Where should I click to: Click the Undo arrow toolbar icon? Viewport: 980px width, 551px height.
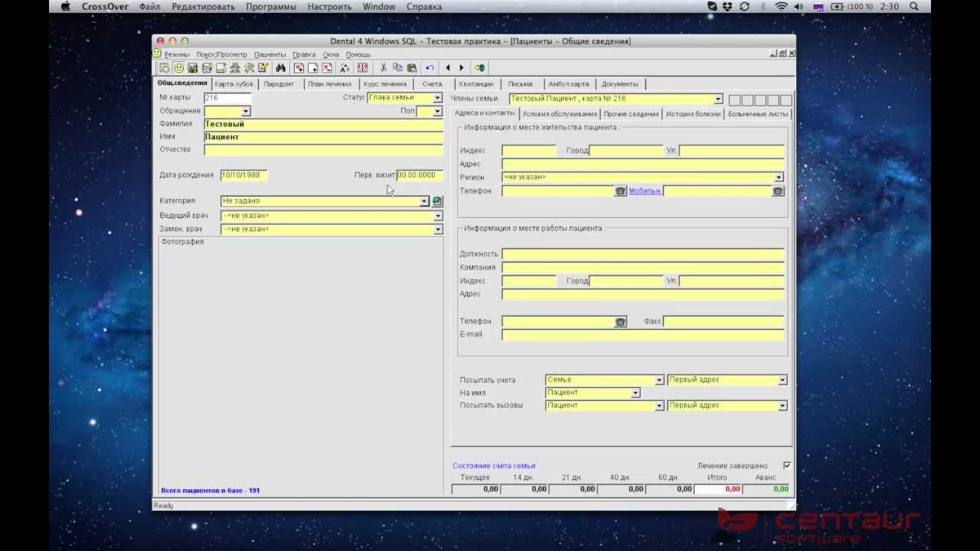click(x=429, y=68)
